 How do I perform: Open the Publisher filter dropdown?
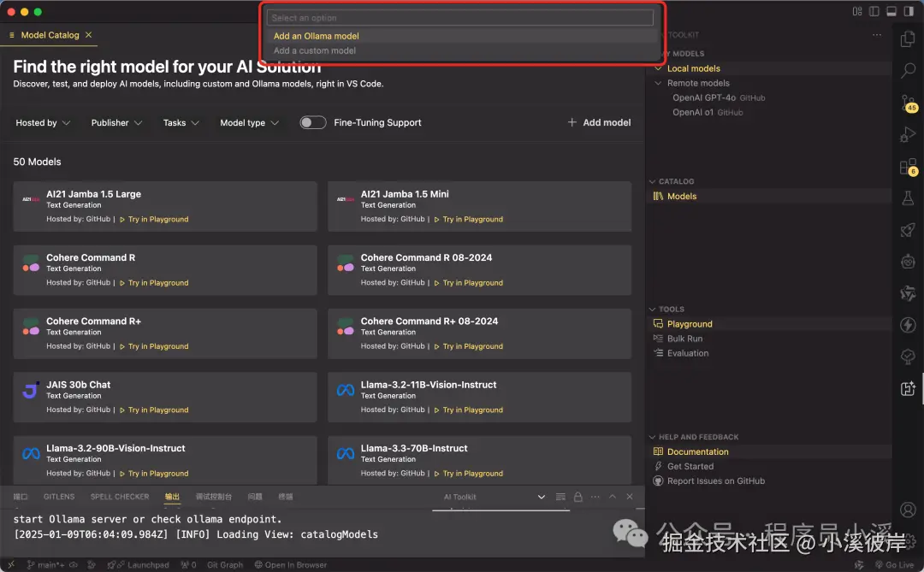pyautogui.click(x=116, y=122)
